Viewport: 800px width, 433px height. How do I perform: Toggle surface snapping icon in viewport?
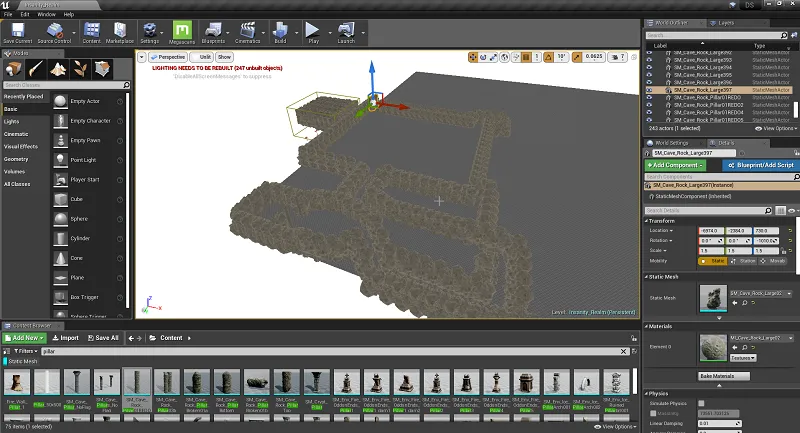coord(516,57)
